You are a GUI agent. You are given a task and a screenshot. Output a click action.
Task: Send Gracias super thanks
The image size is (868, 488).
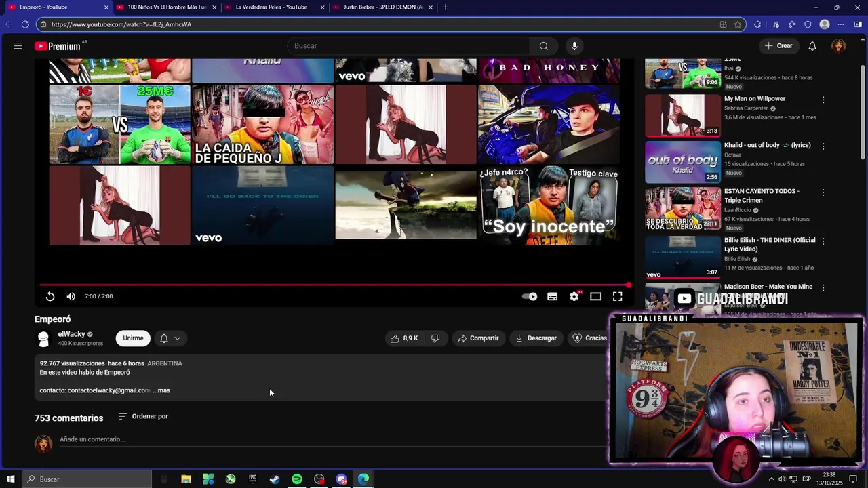589,338
